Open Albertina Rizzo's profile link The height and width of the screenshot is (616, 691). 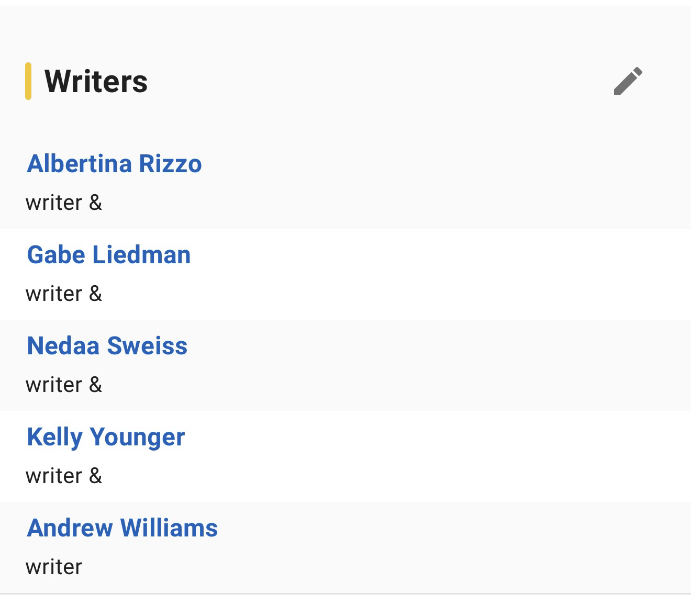point(114,164)
